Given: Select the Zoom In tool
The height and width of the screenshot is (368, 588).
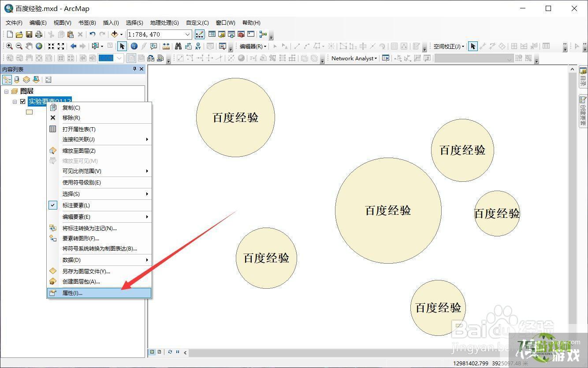Looking at the screenshot, I should point(9,46).
